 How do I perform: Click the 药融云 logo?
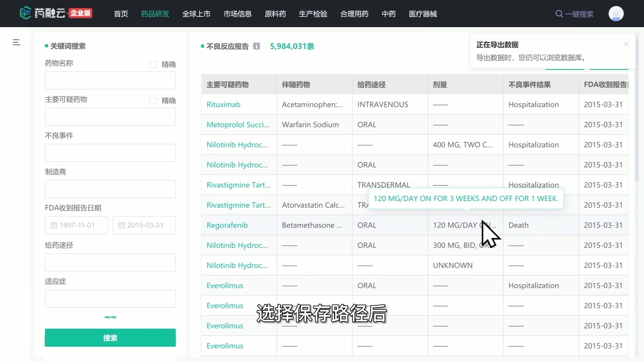click(56, 13)
